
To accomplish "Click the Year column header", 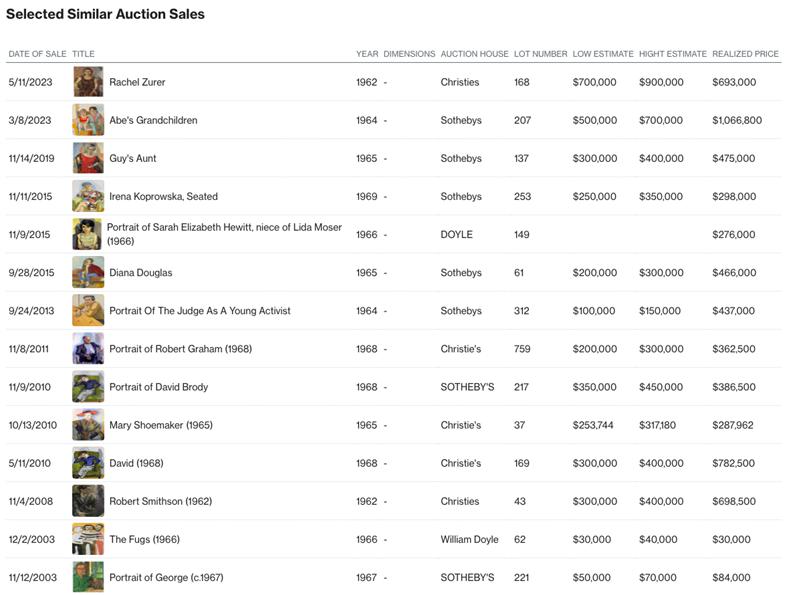I will pos(366,54).
